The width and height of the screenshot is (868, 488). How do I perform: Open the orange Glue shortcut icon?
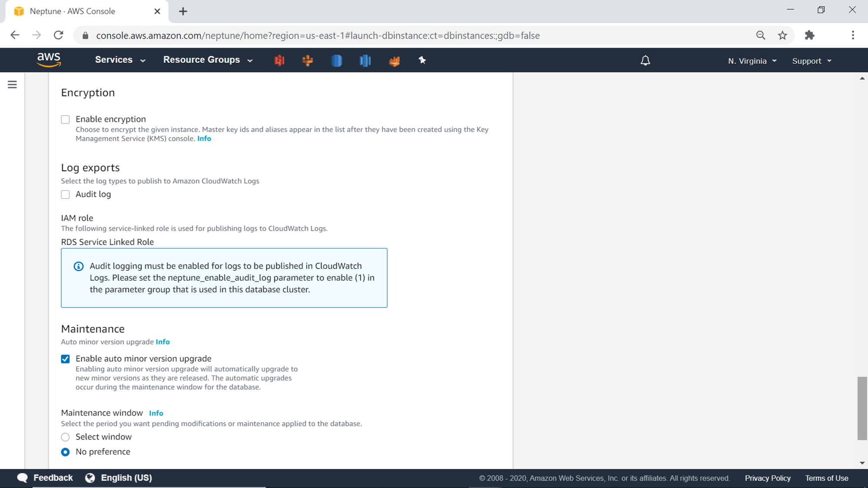tap(308, 60)
